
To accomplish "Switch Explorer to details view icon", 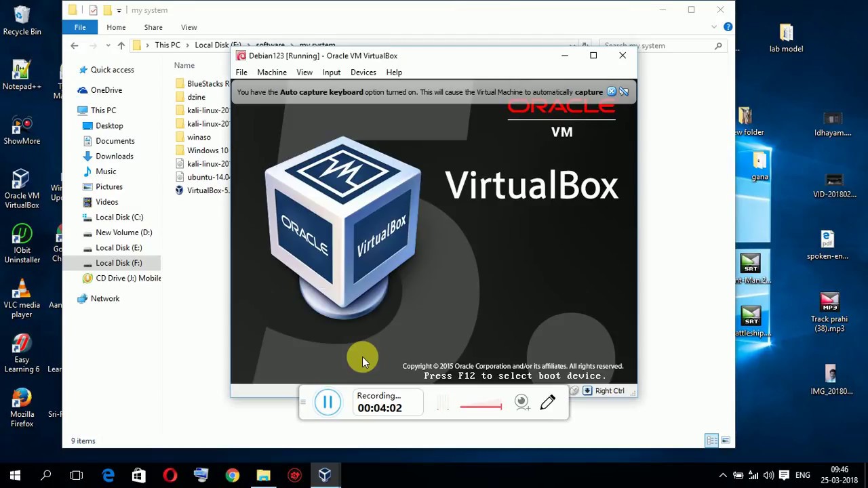I will tap(711, 441).
